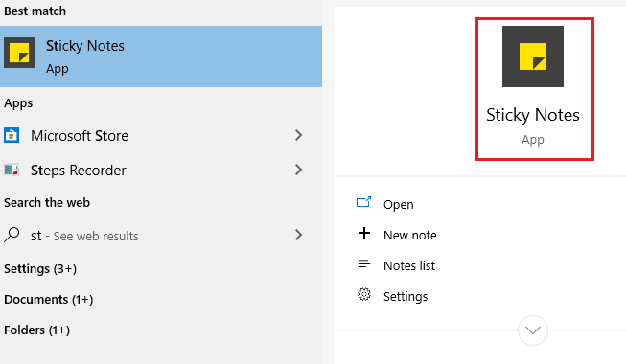Click the Sticky Notes title in preview pane
The image size is (626, 364).
533,115
